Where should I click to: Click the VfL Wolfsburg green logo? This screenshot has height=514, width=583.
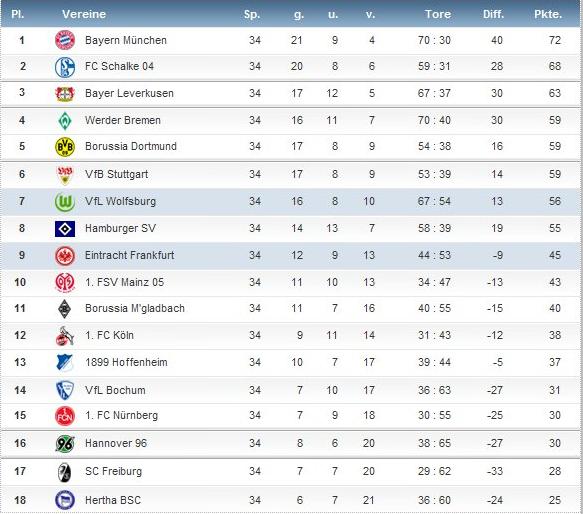65,202
